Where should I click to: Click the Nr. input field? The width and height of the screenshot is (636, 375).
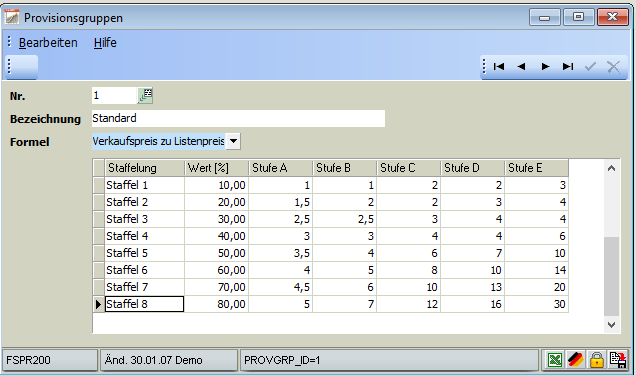click(x=114, y=96)
